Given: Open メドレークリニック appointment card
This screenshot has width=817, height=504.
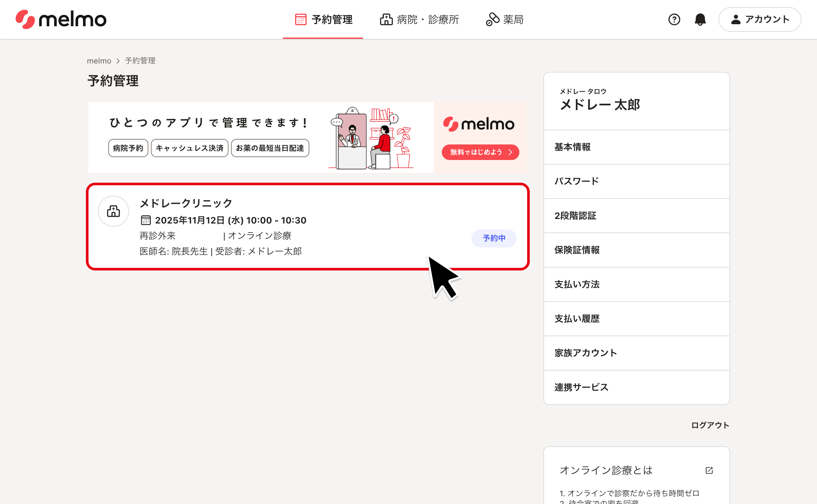Looking at the screenshot, I should 307,227.
